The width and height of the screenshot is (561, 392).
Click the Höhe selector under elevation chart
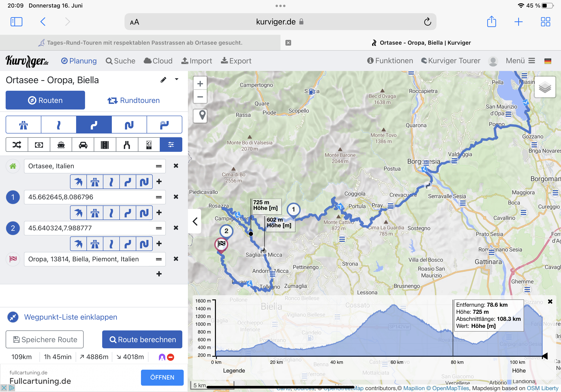[x=519, y=371]
